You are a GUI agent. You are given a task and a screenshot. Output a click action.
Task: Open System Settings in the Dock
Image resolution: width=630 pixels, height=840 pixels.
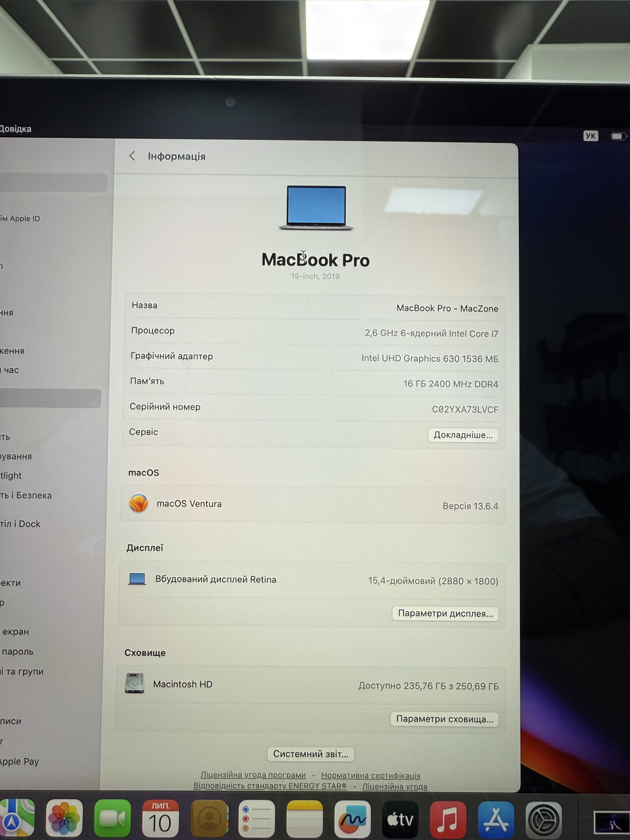[x=544, y=820]
